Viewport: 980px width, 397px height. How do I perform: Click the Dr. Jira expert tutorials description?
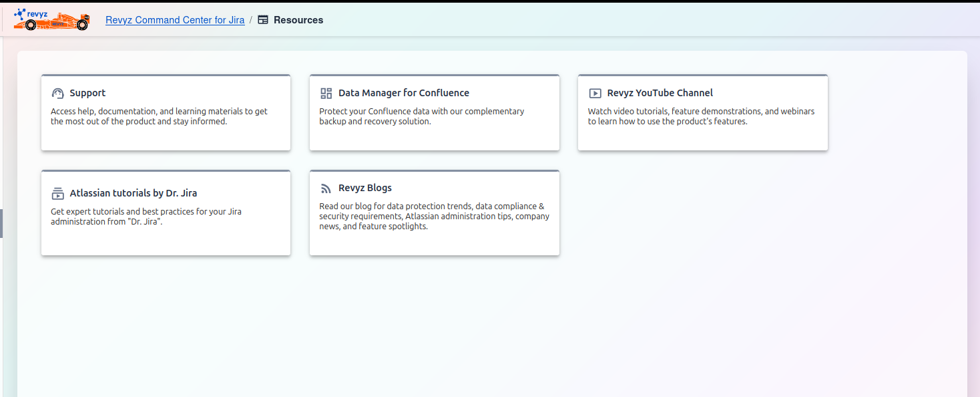[x=146, y=217]
